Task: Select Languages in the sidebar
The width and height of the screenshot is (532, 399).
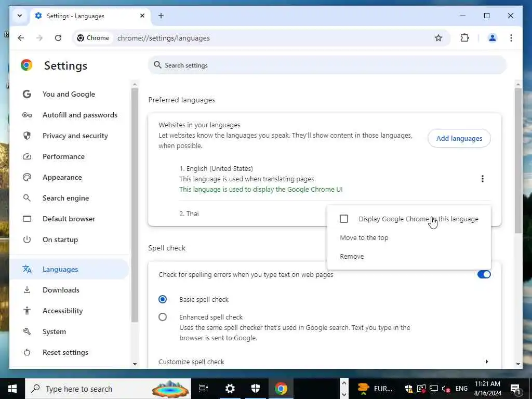Action: tap(69, 269)
